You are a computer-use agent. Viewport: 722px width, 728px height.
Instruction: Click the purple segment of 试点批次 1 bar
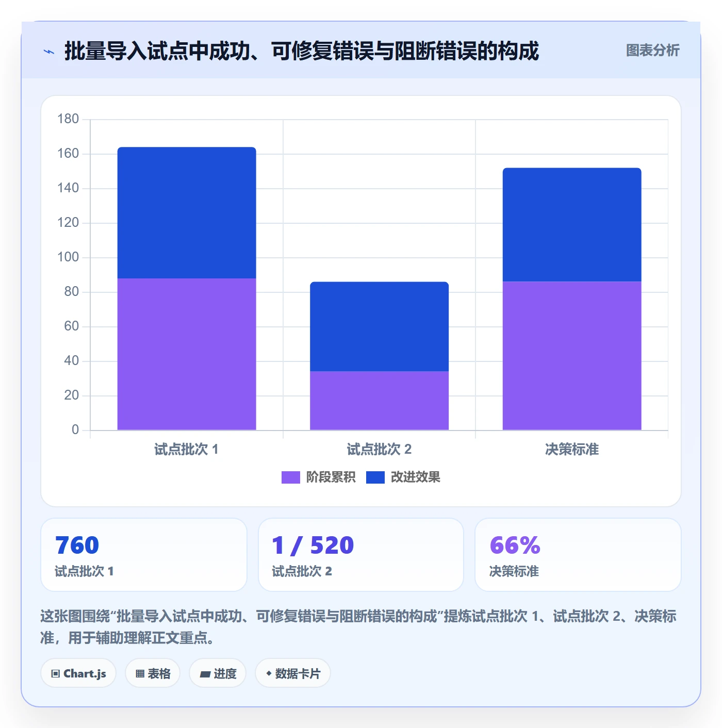(187, 354)
